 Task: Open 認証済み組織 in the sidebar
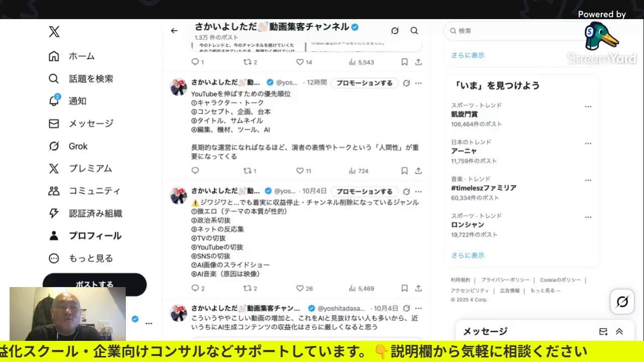point(85,213)
